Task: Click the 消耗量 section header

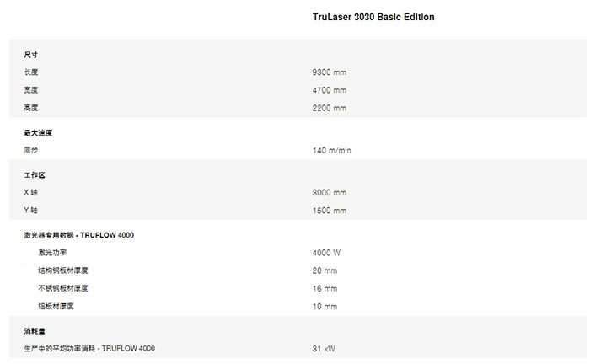Action: 34,330
